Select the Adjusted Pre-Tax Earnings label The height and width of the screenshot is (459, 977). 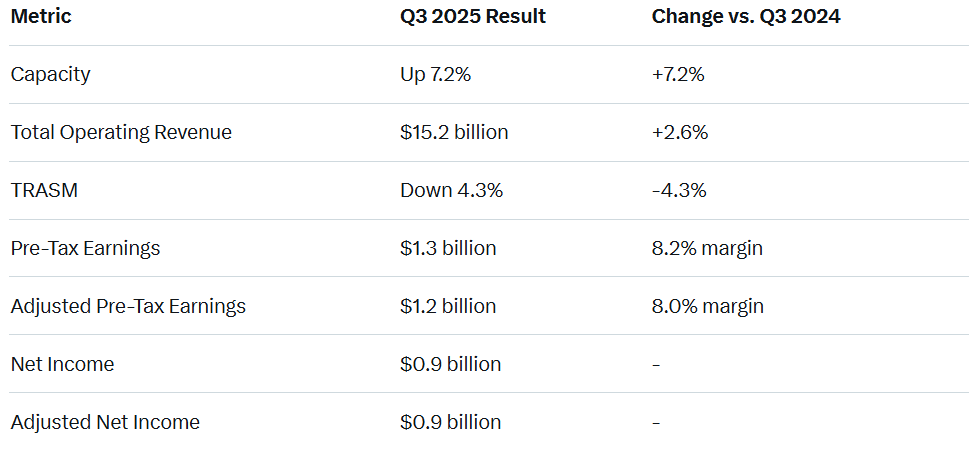(x=128, y=306)
